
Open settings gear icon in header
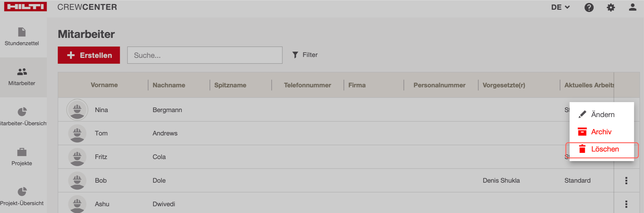click(611, 7)
